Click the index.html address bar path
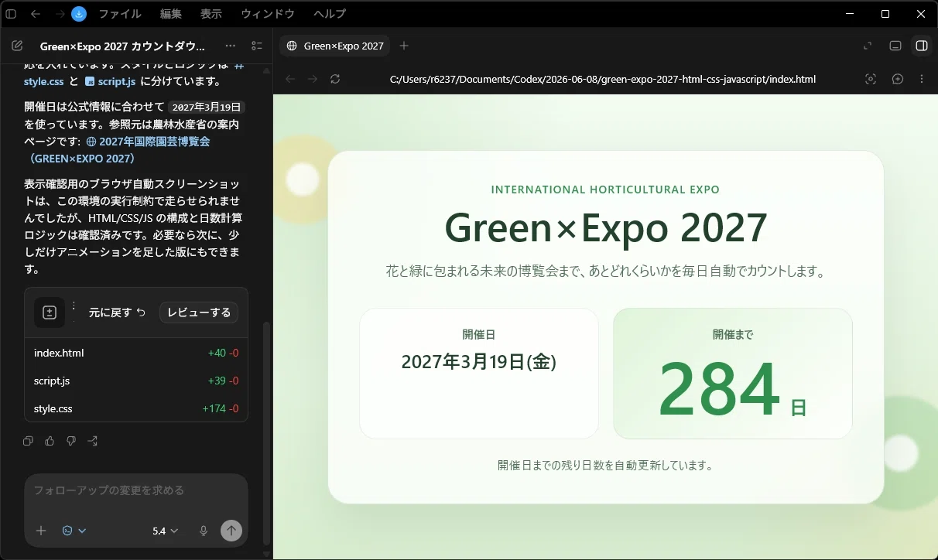The image size is (938, 560). (x=602, y=79)
